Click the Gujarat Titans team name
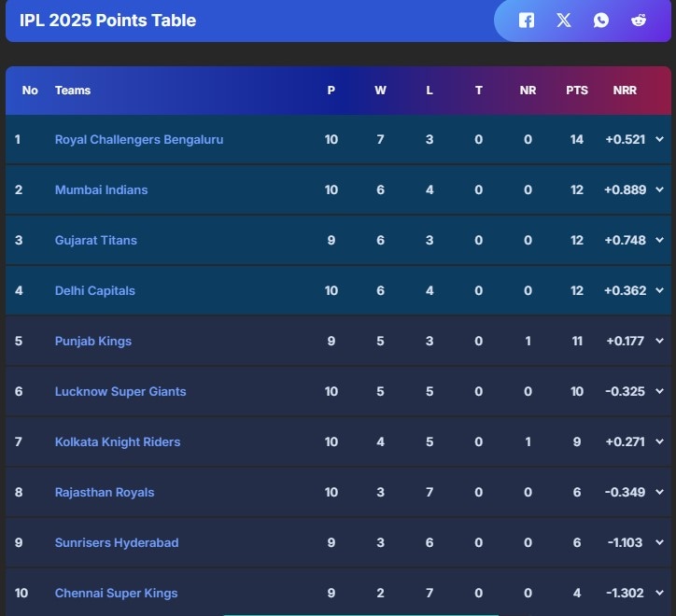 [95, 240]
